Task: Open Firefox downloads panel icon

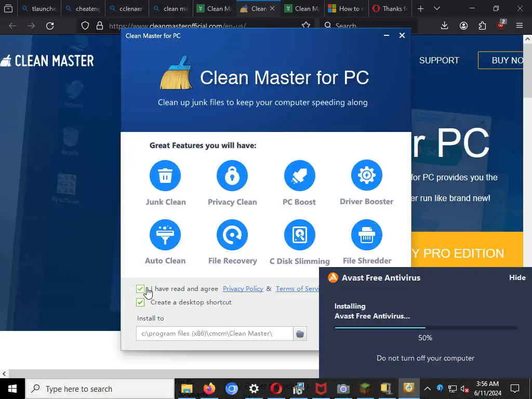Action: [444, 25]
